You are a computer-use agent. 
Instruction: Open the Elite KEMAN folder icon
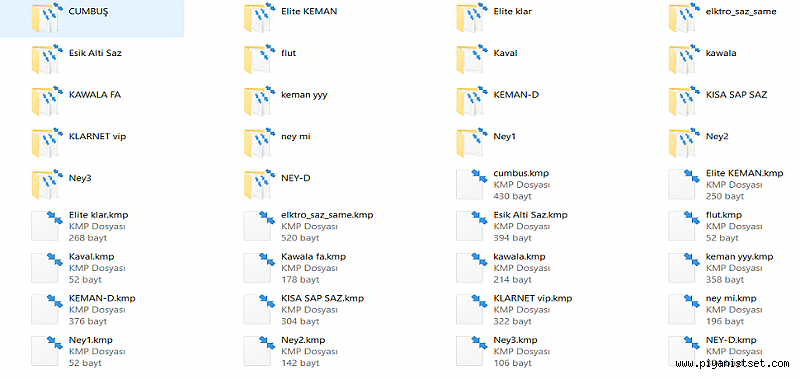(x=260, y=18)
